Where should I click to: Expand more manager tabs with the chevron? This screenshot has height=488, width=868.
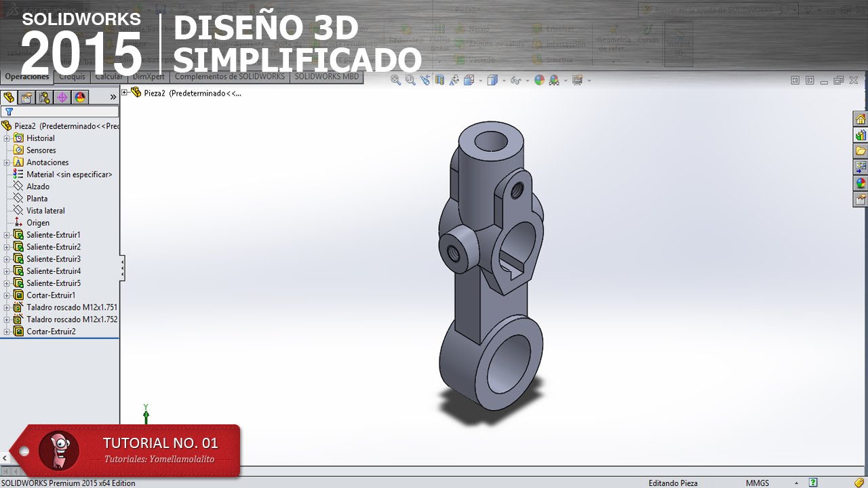click(x=113, y=97)
